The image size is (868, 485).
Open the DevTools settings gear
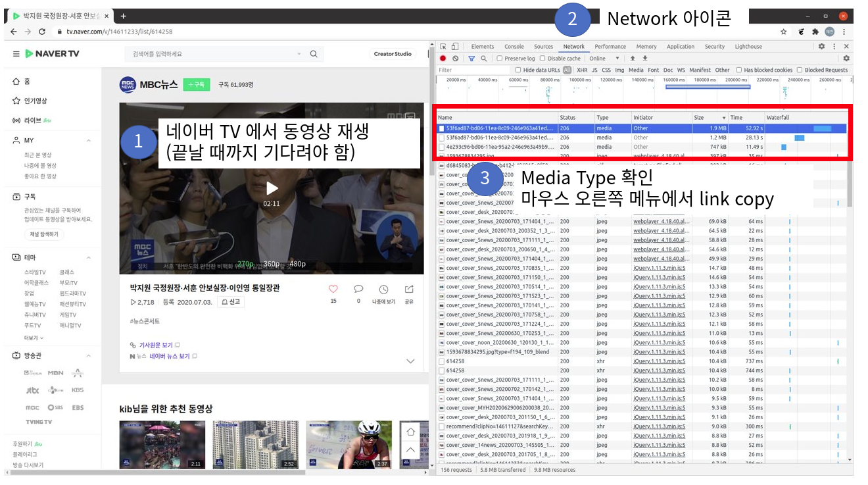point(821,47)
